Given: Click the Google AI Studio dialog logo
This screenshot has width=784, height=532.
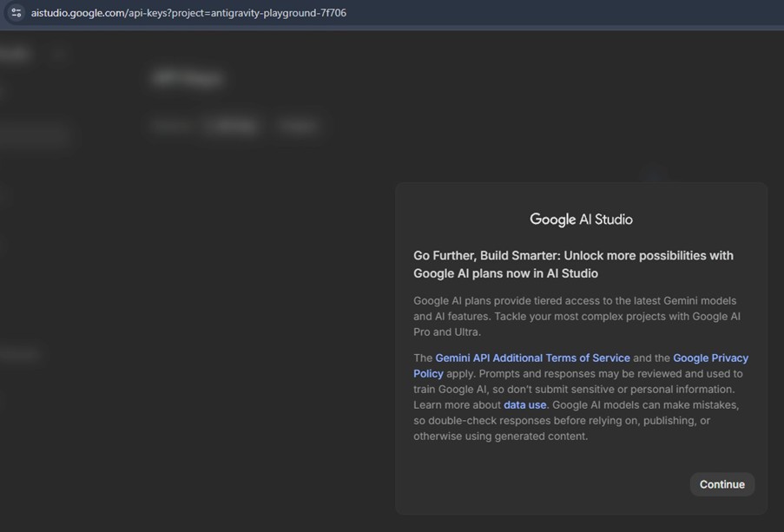Looking at the screenshot, I should [581, 219].
